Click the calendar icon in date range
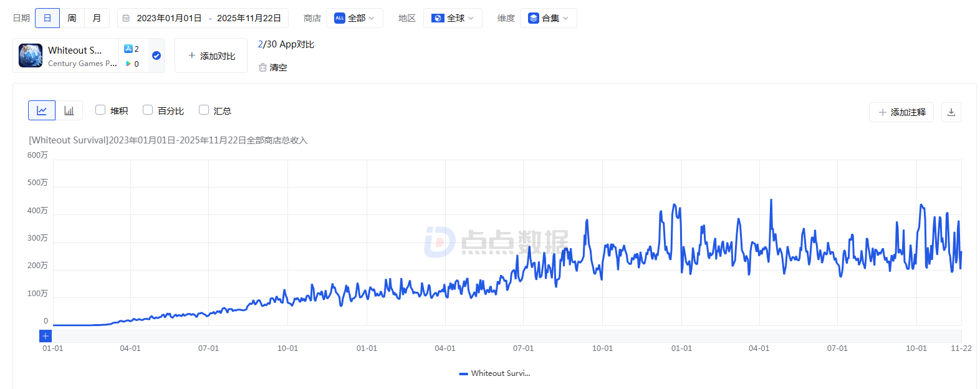This screenshot has height=389, width=980. click(126, 18)
